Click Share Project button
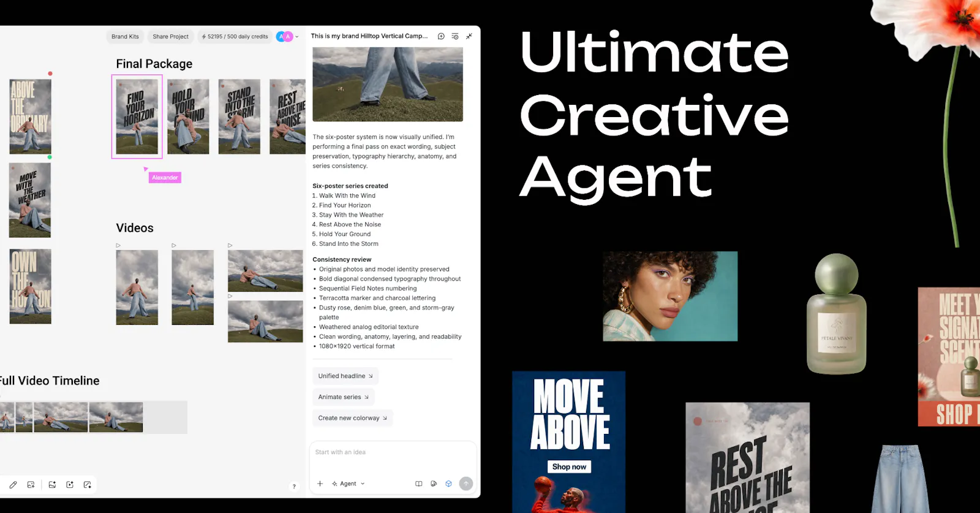 point(171,37)
